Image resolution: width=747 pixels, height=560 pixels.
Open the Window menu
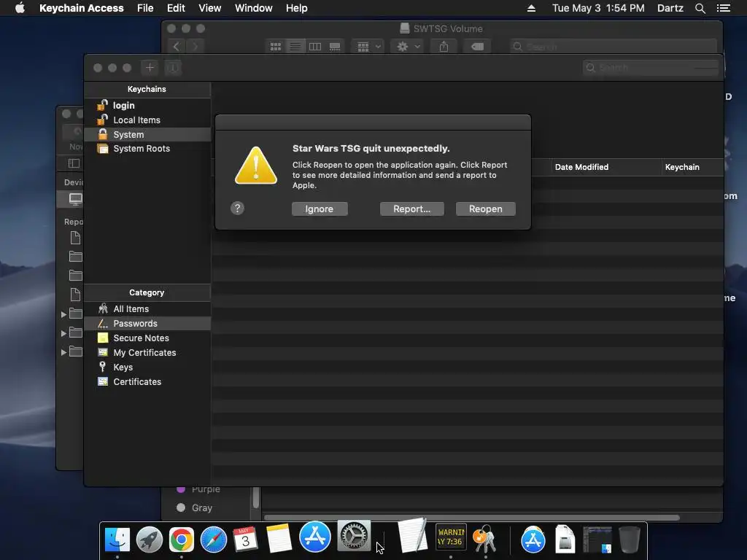pos(253,8)
